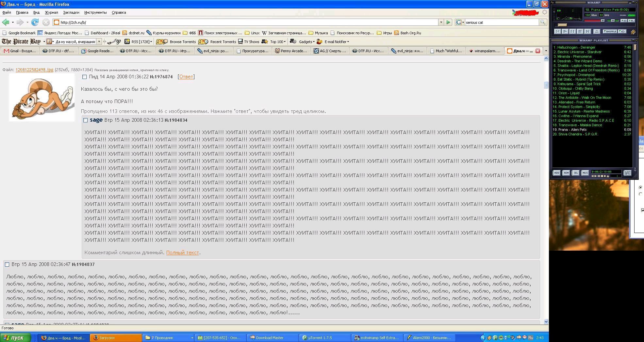Toggle the Winamp equalizer EQ button

(x=624, y=21)
